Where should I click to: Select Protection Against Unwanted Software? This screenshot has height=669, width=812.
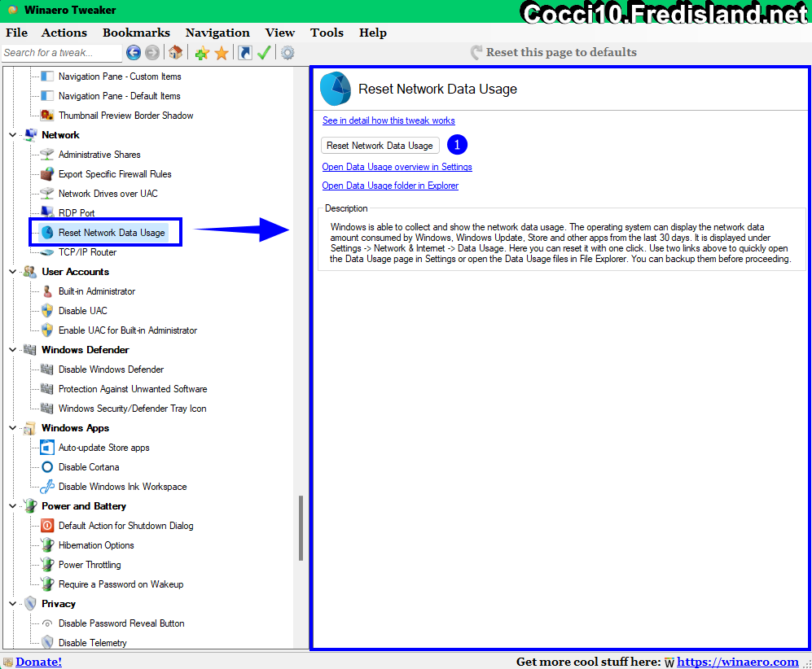click(133, 389)
